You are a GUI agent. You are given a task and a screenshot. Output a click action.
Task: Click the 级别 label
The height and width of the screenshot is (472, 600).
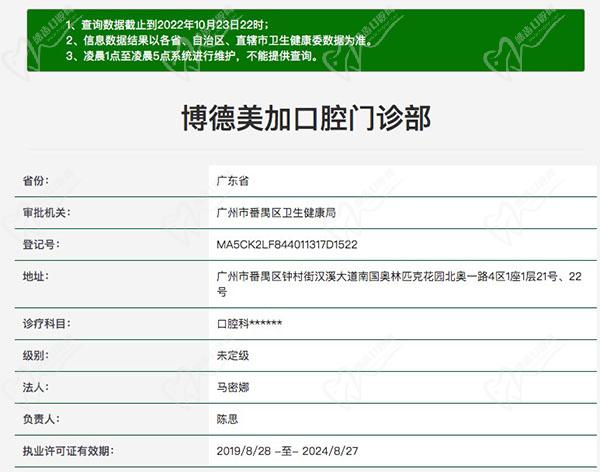click(36, 355)
